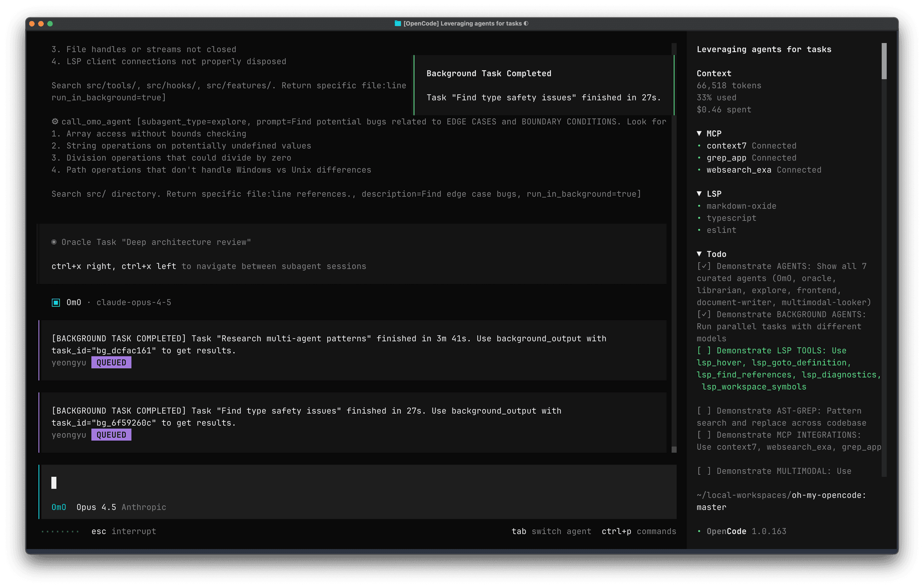Click the bullet dot beside typescript
The height and width of the screenshot is (588, 924).
[699, 218]
